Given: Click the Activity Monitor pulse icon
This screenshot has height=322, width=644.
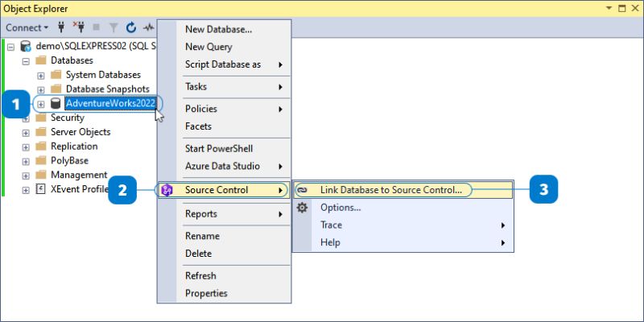Looking at the screenshot, I should [148, 27].
